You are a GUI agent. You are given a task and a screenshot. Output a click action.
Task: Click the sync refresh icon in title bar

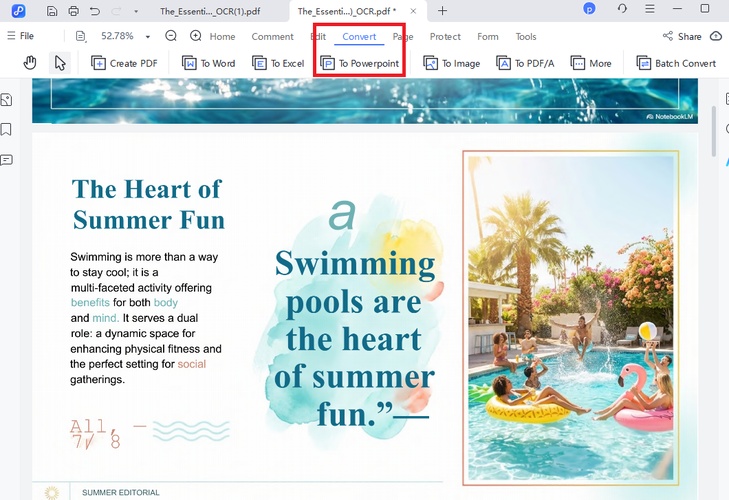click(x=622, y=8)
